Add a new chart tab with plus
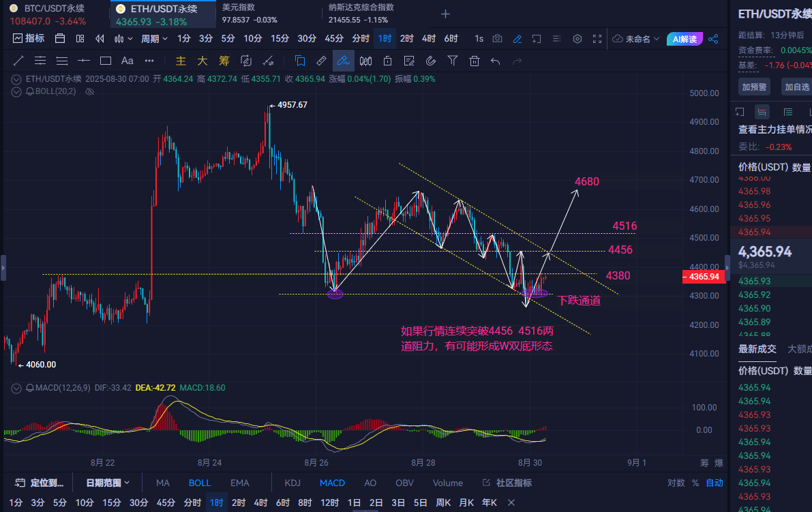812x512 pixels. [445, 14]
